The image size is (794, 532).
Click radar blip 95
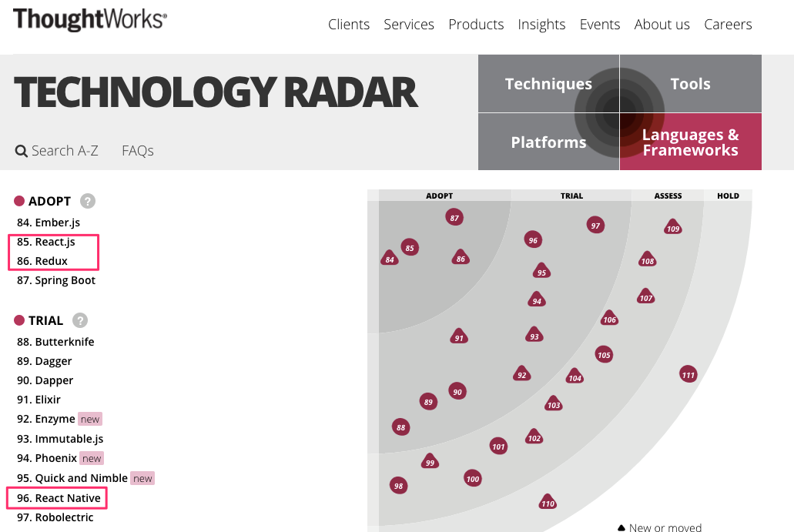coord(541,271)
